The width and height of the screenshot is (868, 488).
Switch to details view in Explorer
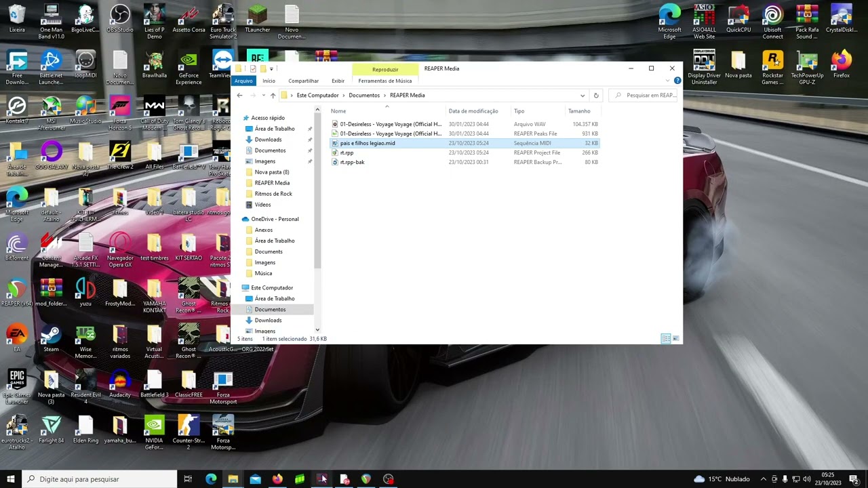666,338
